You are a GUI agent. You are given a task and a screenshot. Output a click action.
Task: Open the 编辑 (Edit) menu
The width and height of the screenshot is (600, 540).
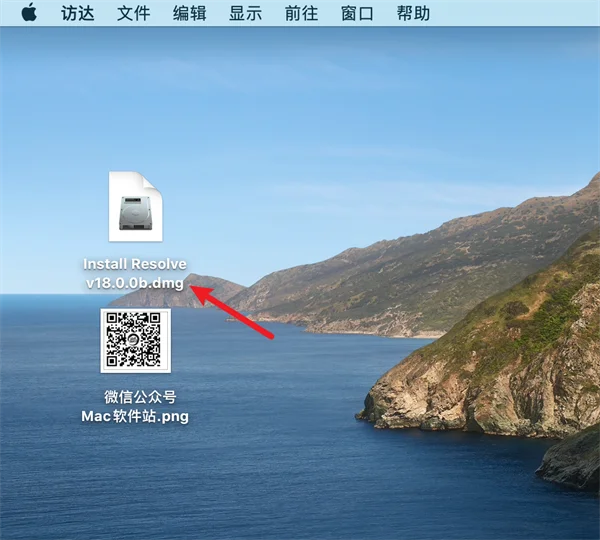pos(189,13)
